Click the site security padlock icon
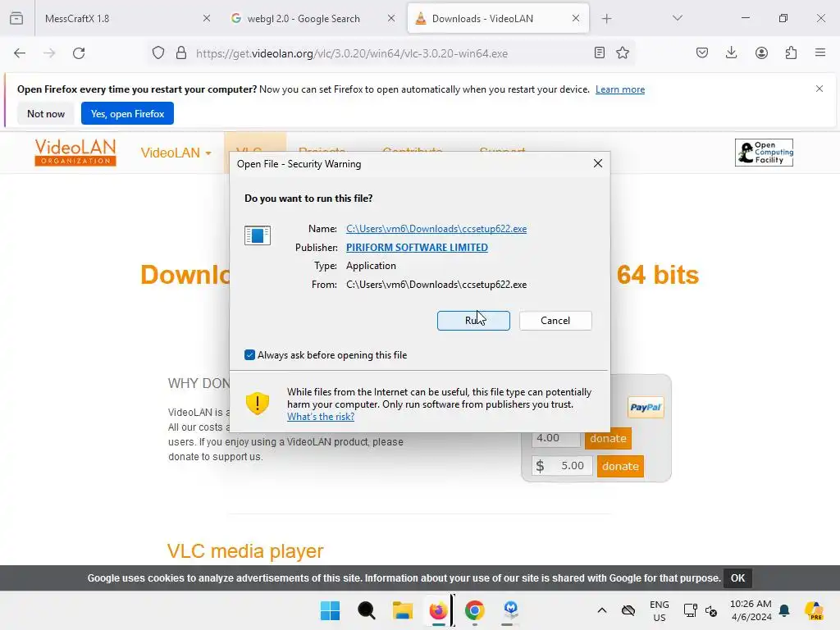This screenshot has width=840, height=630. pos(181,53)
